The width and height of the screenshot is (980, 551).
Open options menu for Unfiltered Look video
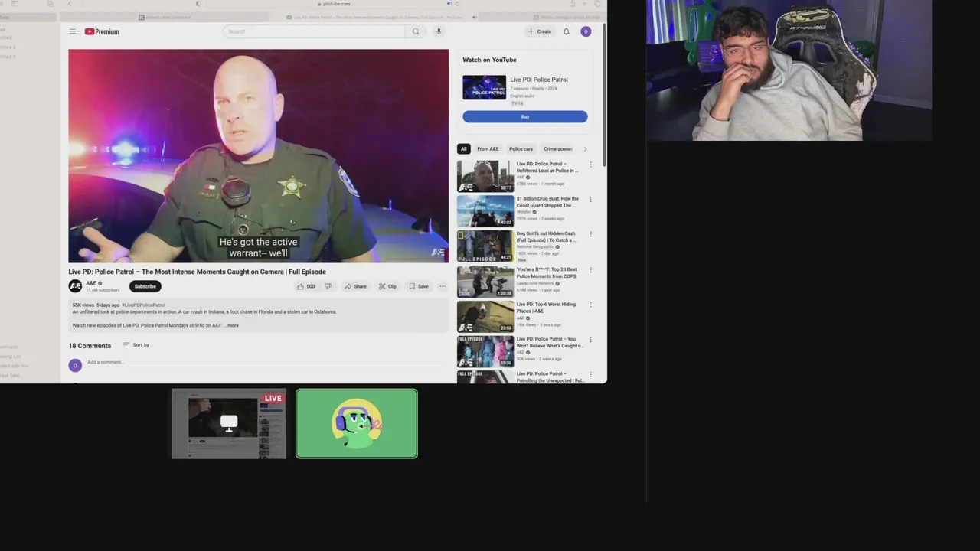[x=590, y=165]
